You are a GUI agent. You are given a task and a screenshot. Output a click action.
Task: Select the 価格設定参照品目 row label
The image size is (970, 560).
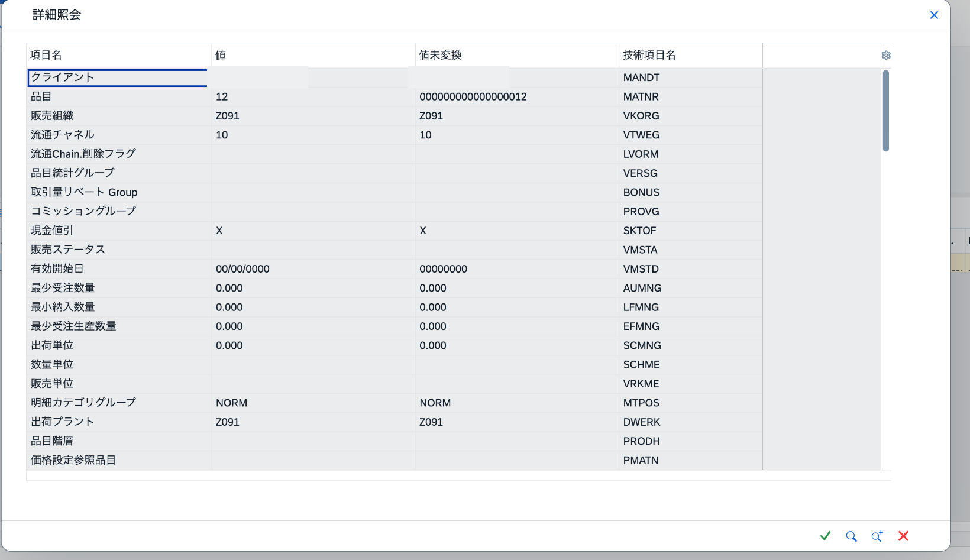click(73, 460)
